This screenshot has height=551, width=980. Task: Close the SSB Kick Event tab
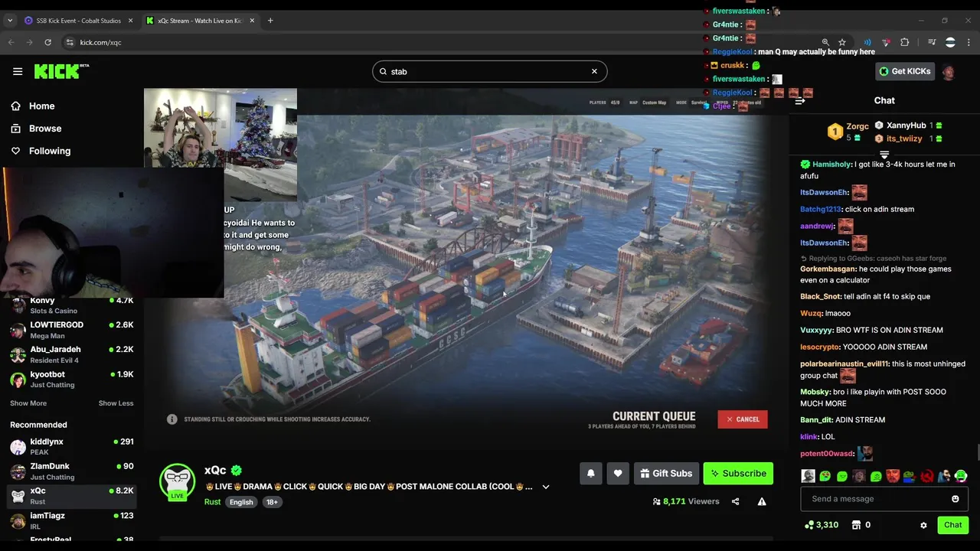point(130,21)
